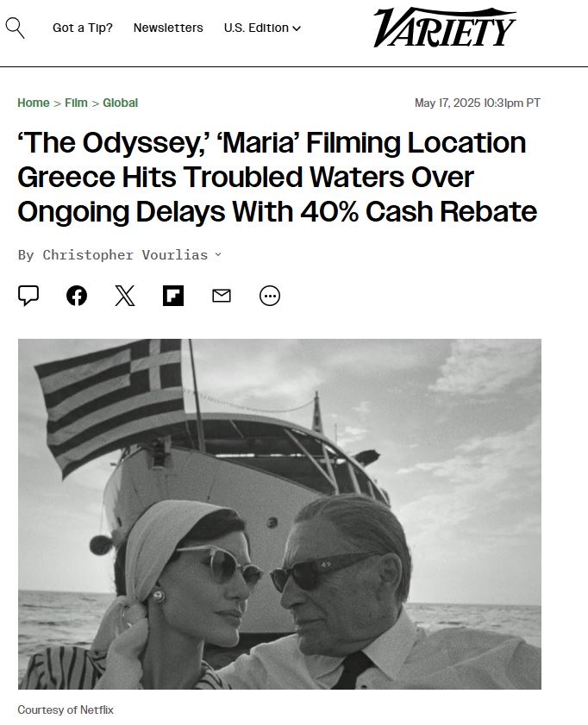This screenshot has height=725, width=588.
Task: Open the Newsletters menu item
Action: 168,28
